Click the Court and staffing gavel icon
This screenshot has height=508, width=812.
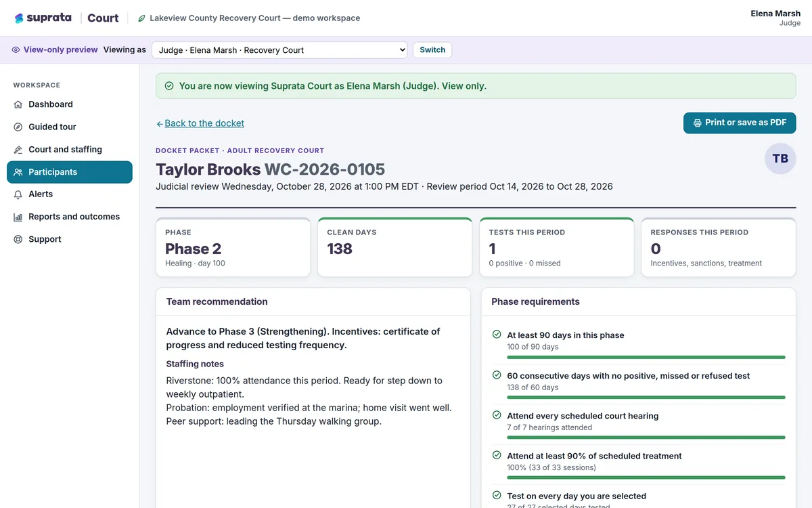18,150
